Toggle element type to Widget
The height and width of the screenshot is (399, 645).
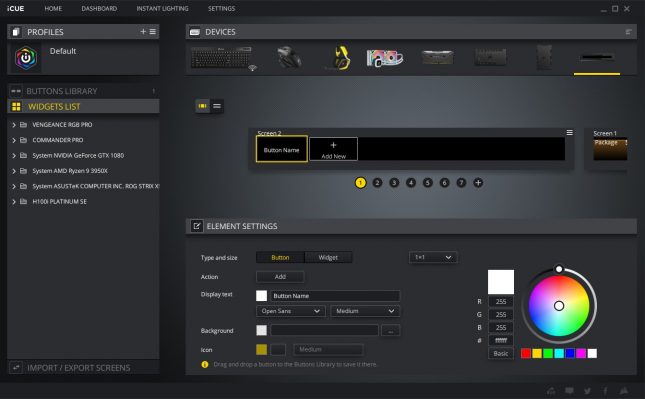(x=328, y=257)
